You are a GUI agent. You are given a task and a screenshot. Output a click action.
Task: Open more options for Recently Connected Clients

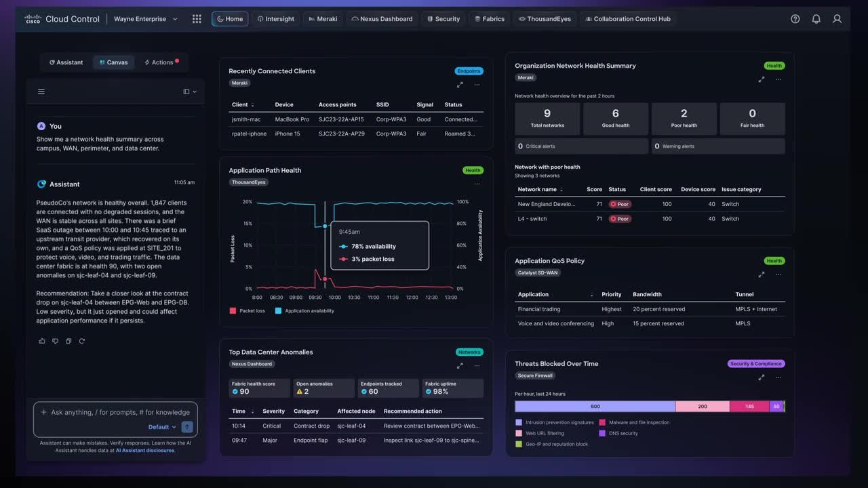(477, 85)
